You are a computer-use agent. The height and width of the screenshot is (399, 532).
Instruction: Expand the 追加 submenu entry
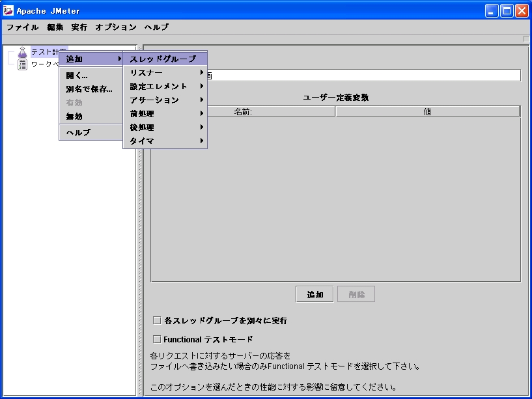click(x=91, y=59)
